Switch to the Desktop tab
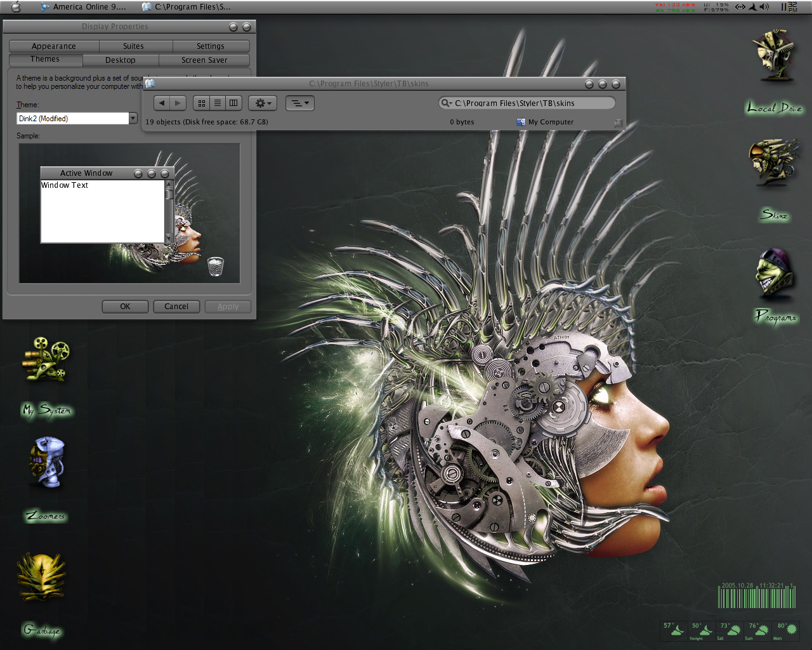This screenshot has width=812, height=650. coord(121,60)
